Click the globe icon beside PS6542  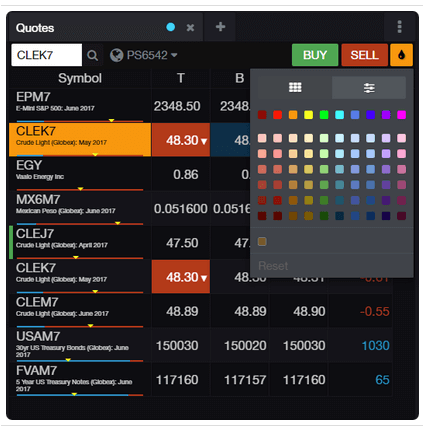click(x=116, y=55)
